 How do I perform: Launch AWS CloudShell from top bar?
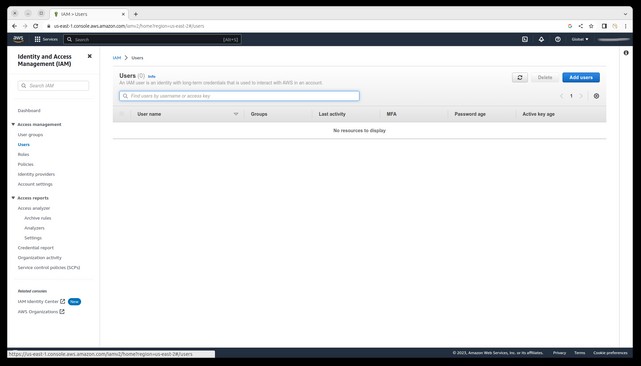tap(525, 39)
